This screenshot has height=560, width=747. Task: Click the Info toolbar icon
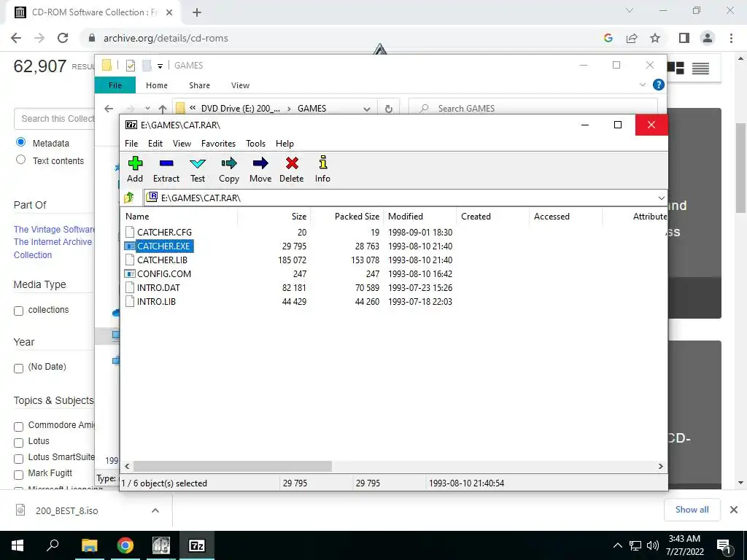click(x=322, y=169)
